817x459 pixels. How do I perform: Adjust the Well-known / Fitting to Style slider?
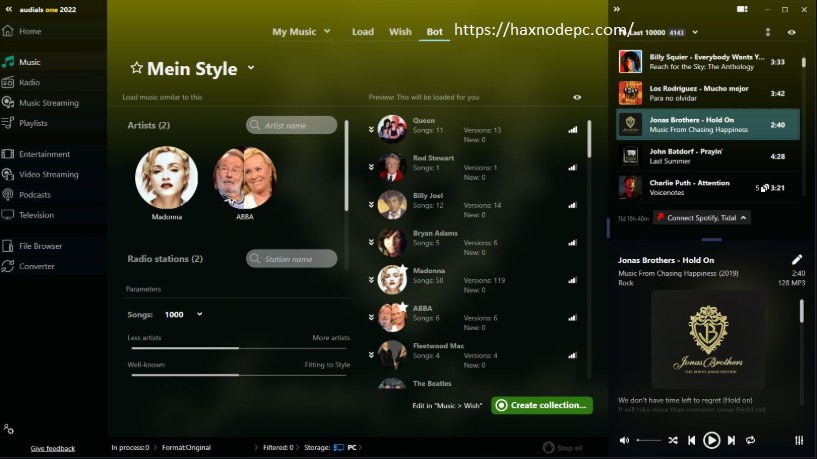click(x=239, y=375)
